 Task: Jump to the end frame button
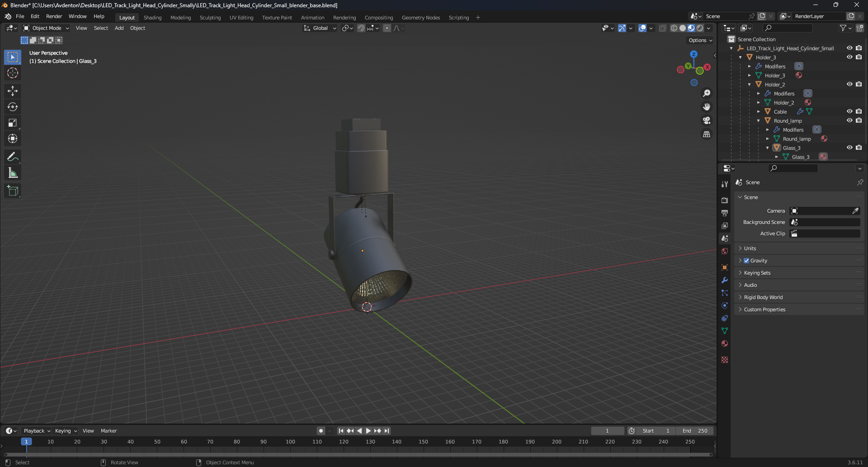tap(387, 431)
